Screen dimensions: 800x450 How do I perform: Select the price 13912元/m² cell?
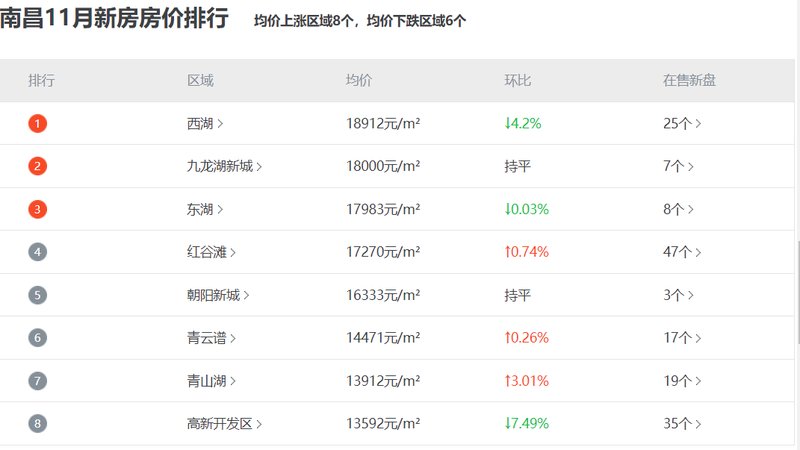tap(383, 381)
